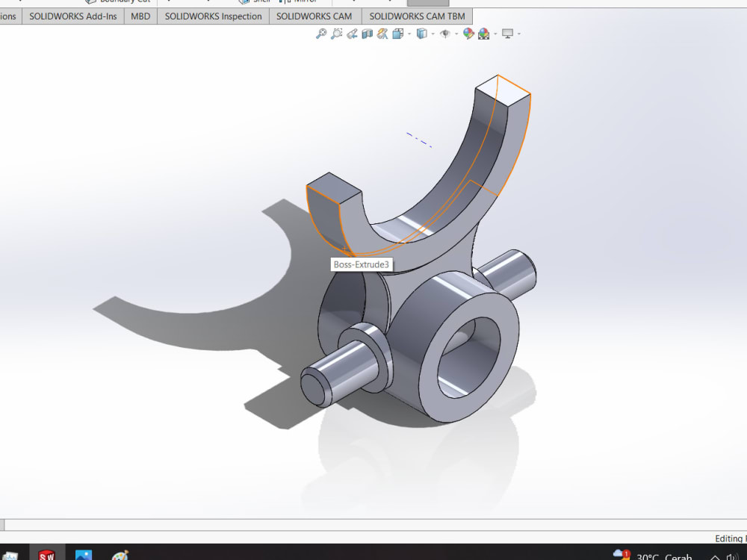The height and width of the screenshot is (560, 747).
Task: Select the Zoom to Area tool
Action: click(x=337, y=33)
